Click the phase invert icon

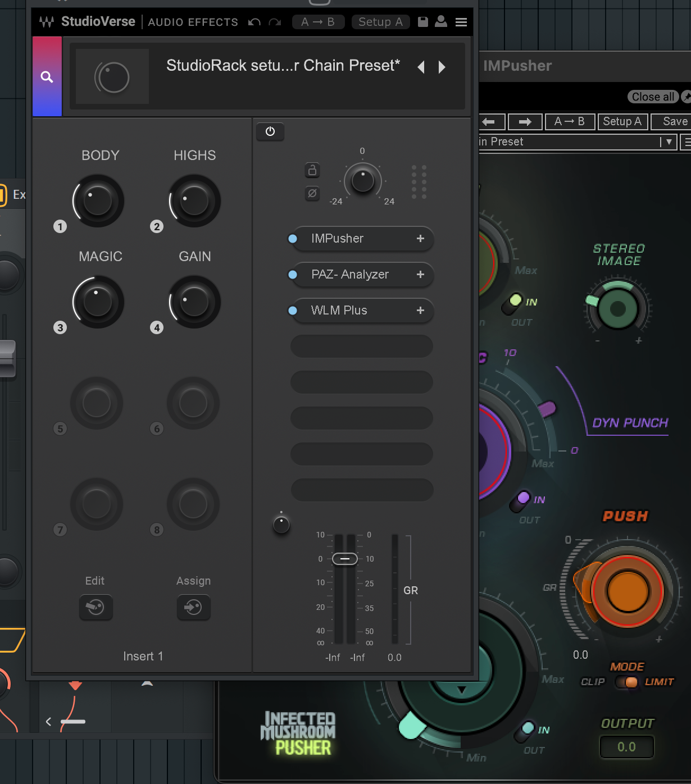point(312,193)
